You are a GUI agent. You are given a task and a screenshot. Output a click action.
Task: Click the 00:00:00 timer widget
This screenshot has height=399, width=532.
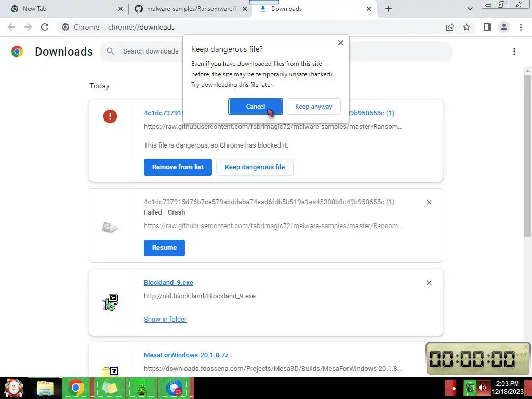click(x=478, y=359)
